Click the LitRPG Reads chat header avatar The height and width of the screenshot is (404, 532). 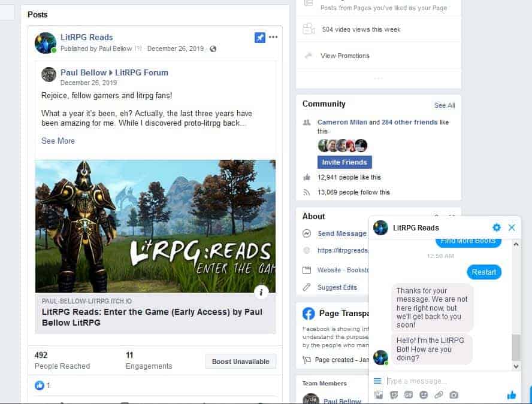click(x=380, y=228)
